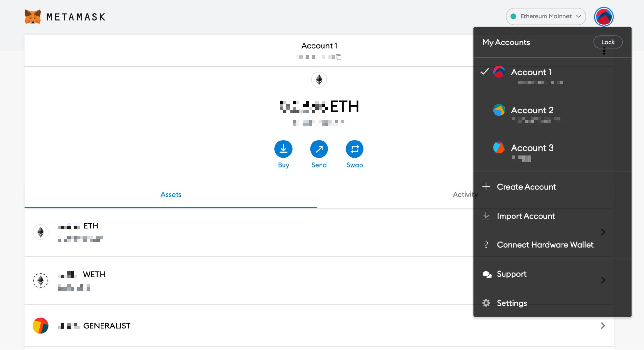
Task: Switch to the Assets tab
Action: [x=171, y=195]
